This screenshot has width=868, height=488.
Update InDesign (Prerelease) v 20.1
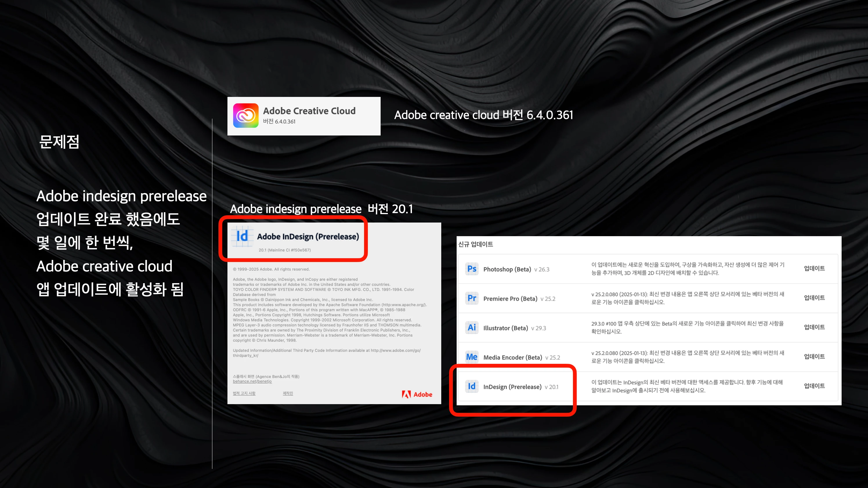coord(814,386)
